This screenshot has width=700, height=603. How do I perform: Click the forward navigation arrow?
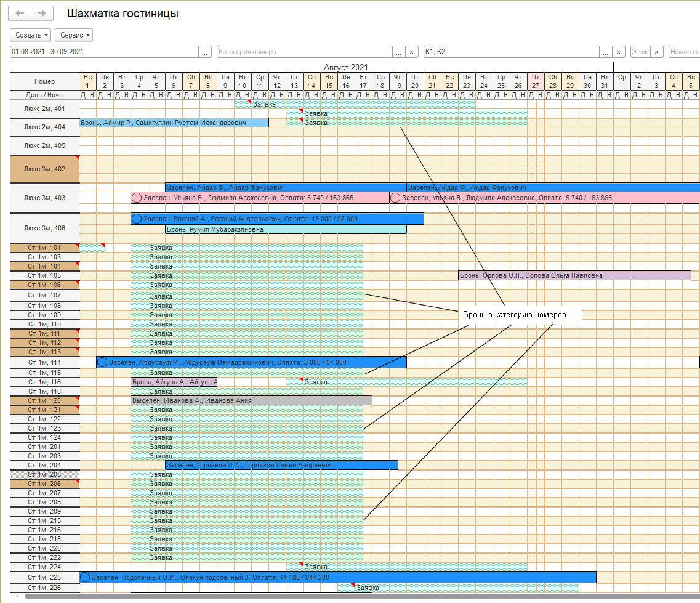(41, 13)
